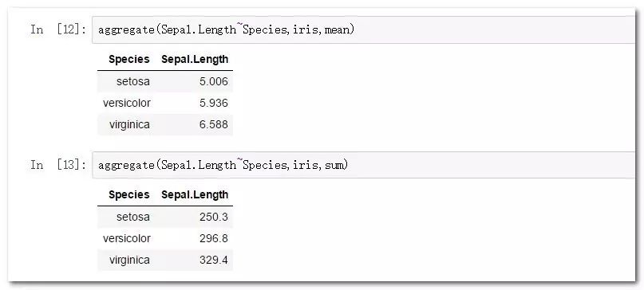Select the virginica row with 6.588
The width and height of the screenshot is (644, 290).
(x=165, y=125)
